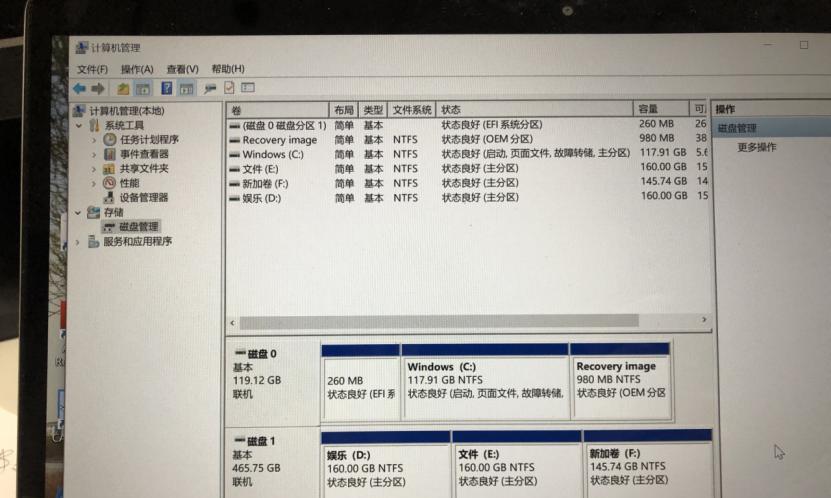Select Recovery image 980 MB partition block

[621, 381]
